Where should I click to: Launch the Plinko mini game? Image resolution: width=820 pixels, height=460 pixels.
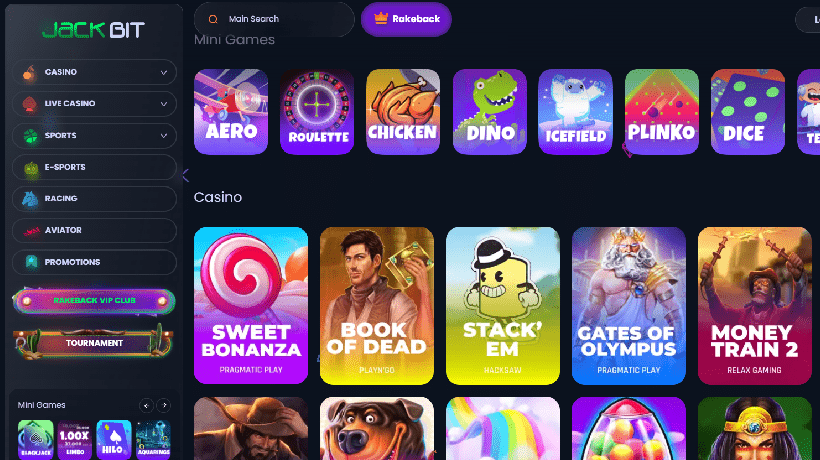661,112
